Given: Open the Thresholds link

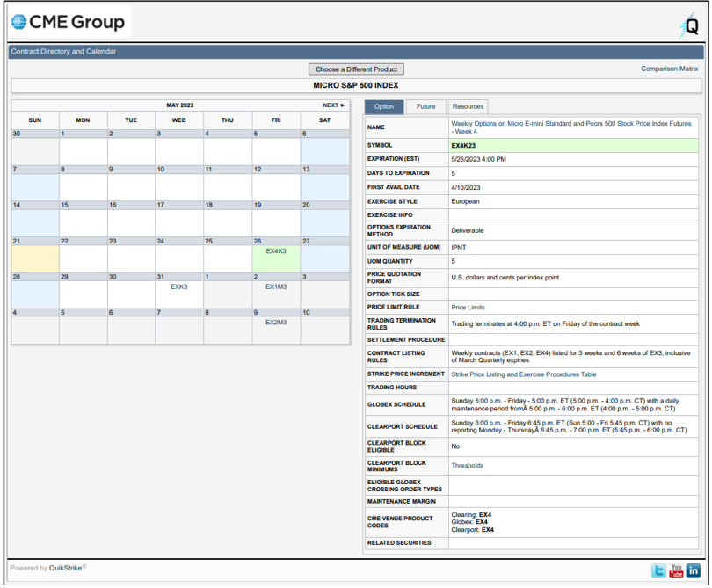Looking at the screenshot, I should (468, 466).
